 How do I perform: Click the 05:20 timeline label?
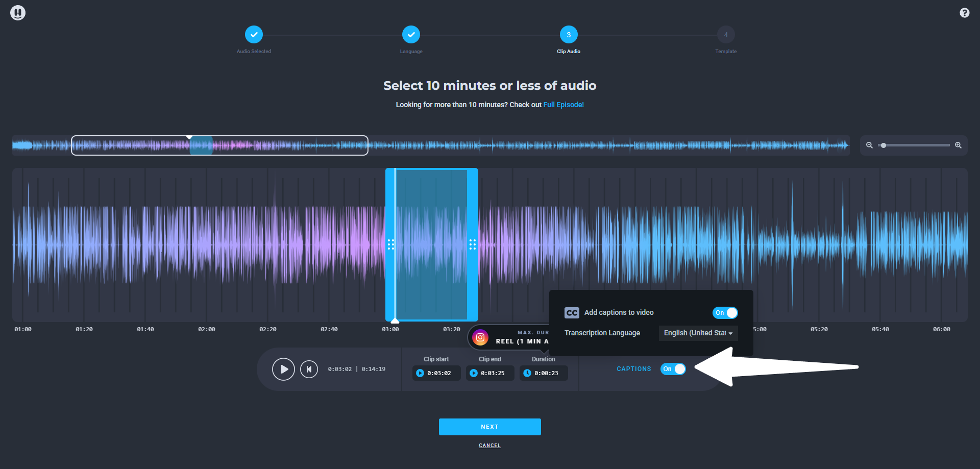(819, 329)
